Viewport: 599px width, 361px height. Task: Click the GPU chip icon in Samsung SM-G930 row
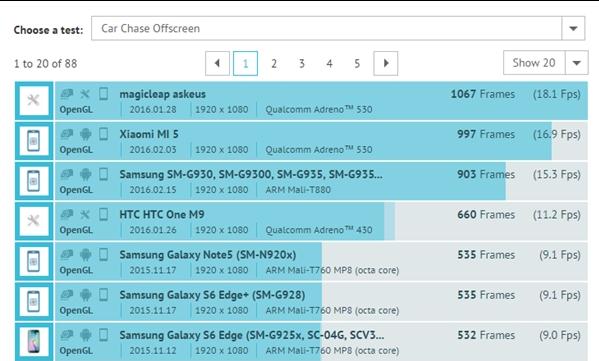(x=67, y=174)
